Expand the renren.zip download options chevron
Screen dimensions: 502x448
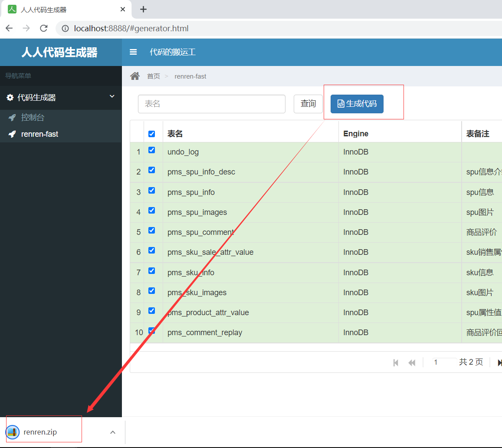[x=113, y=432]
